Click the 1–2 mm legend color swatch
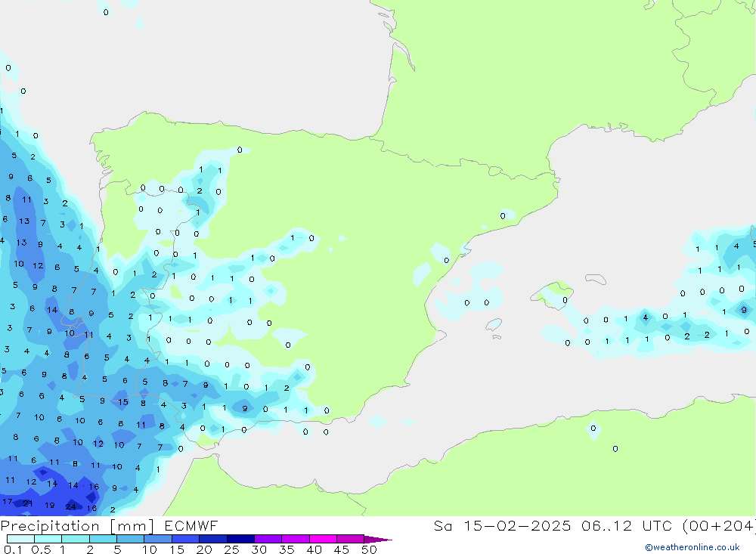756x554 pixels. [x=76, y=539]
